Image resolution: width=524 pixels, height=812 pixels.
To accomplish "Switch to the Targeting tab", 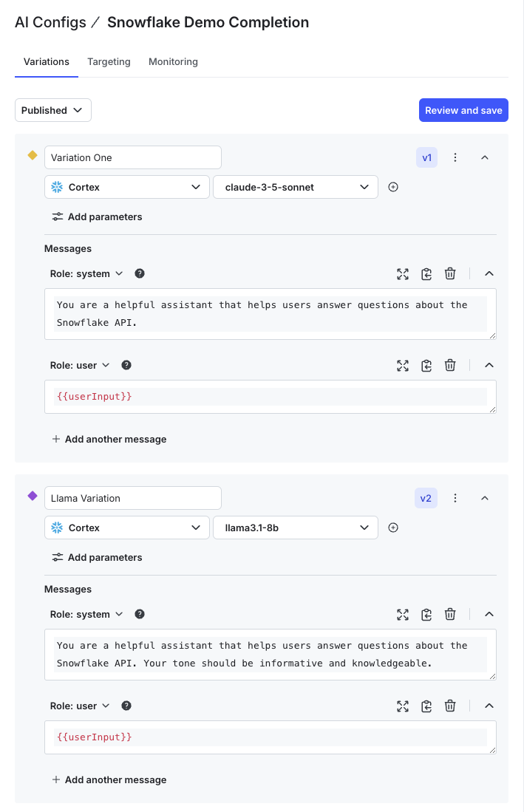I will click(109, 62).
